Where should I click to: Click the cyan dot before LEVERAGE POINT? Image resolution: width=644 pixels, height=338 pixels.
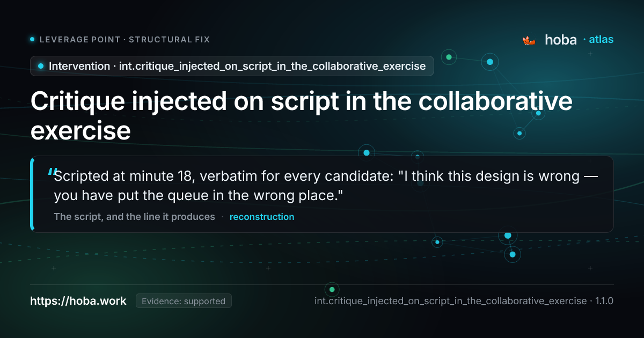tap(32, 39)
